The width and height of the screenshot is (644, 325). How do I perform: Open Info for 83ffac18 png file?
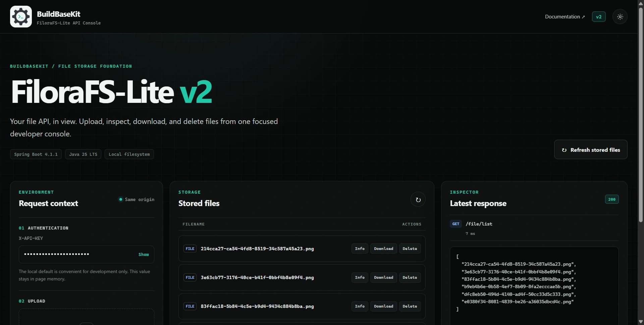(360, 306)
